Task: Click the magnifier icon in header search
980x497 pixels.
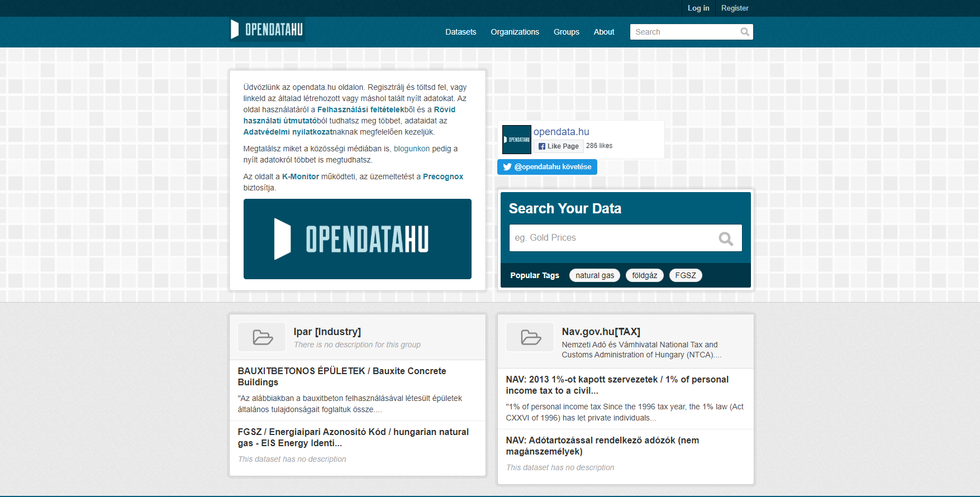Action: coord(744,32)
